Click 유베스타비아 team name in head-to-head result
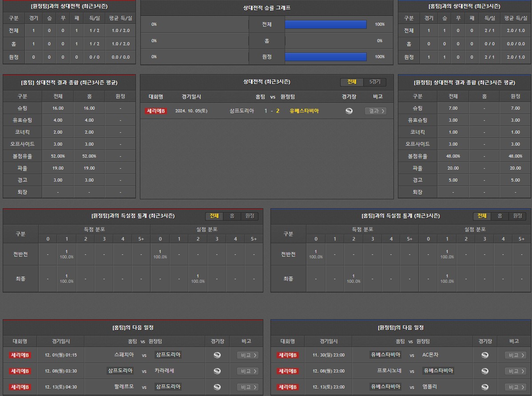Image resolution: width=532 pixels, height=396 pixels. pyautogui.click(x=304, y=111)
